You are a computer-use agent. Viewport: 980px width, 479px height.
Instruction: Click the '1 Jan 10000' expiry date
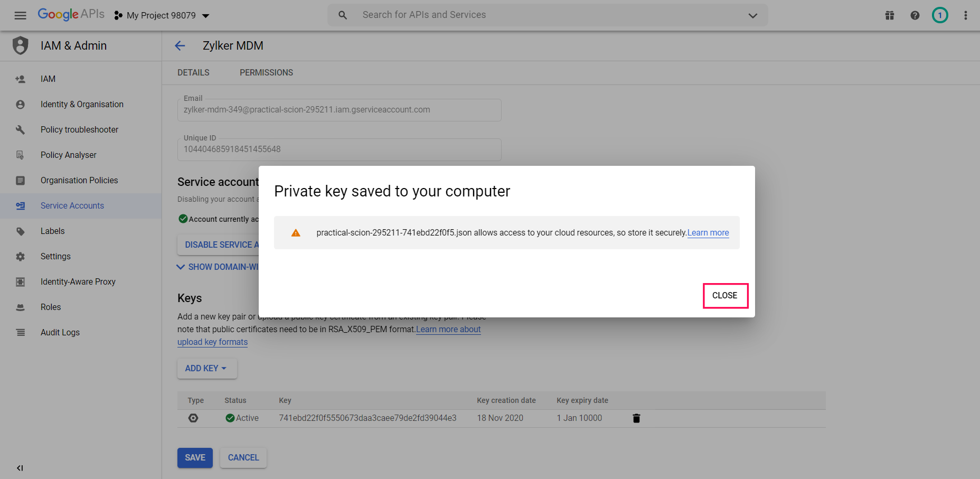click(x=579, y=418)
